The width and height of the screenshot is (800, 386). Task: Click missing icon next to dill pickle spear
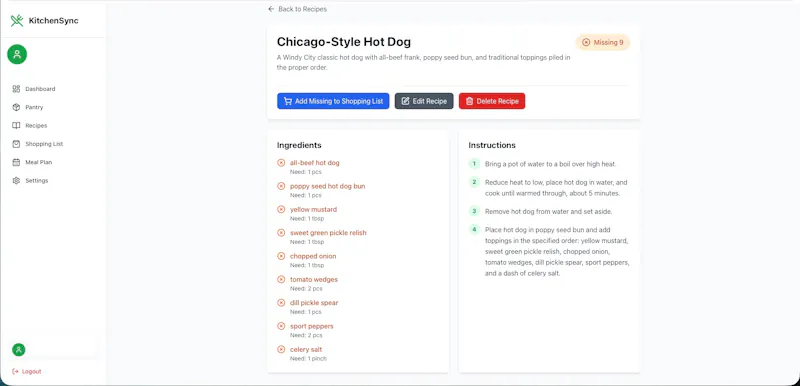[281, 302]
